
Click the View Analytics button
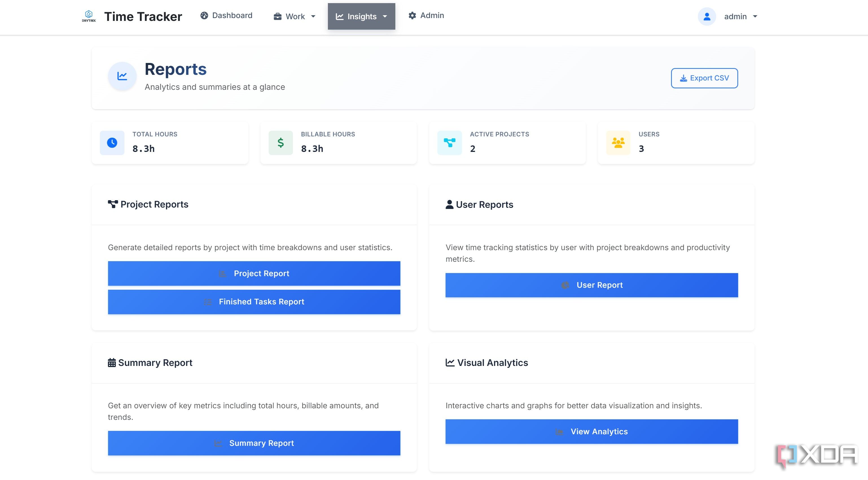coord(592,431)
